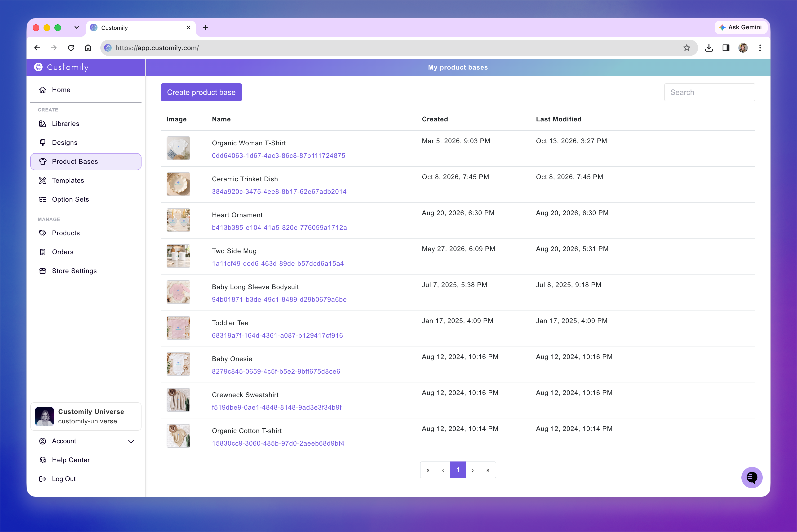Click Create product base button
This screenshot has height=532, width=797.
(x=201, y=92)
